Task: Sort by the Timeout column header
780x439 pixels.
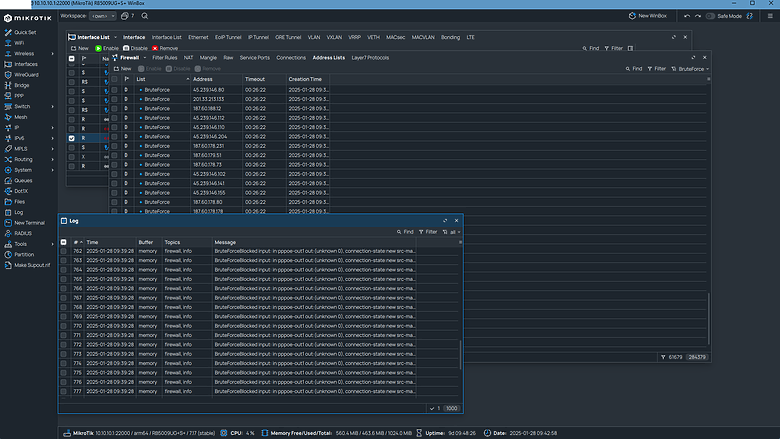Action: pos(264,79)
